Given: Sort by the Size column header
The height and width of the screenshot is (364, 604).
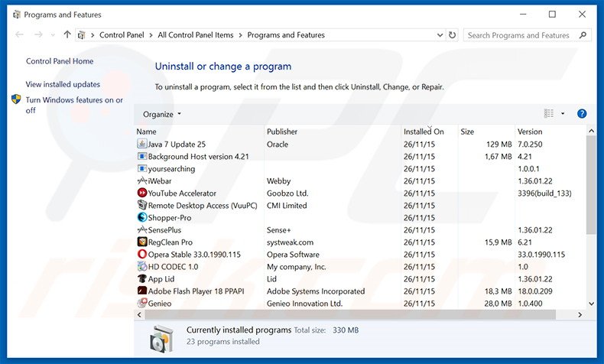Looking at the screenshot, I should pos(486,132).
